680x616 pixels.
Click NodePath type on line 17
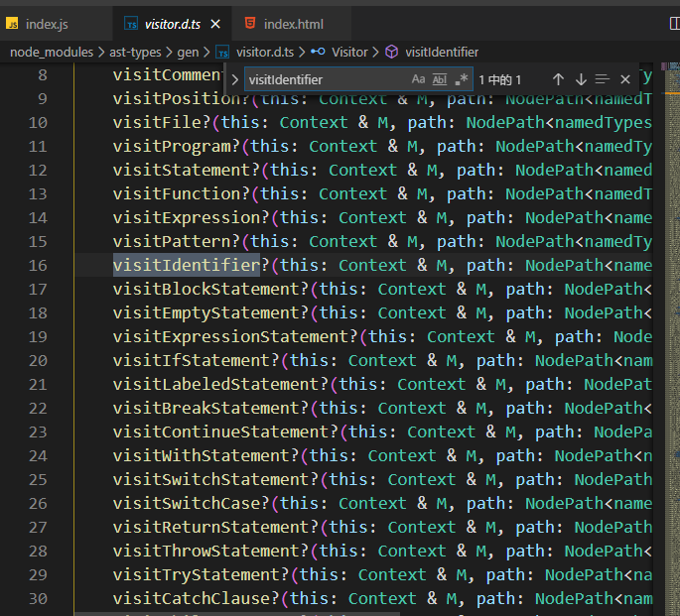604,290
